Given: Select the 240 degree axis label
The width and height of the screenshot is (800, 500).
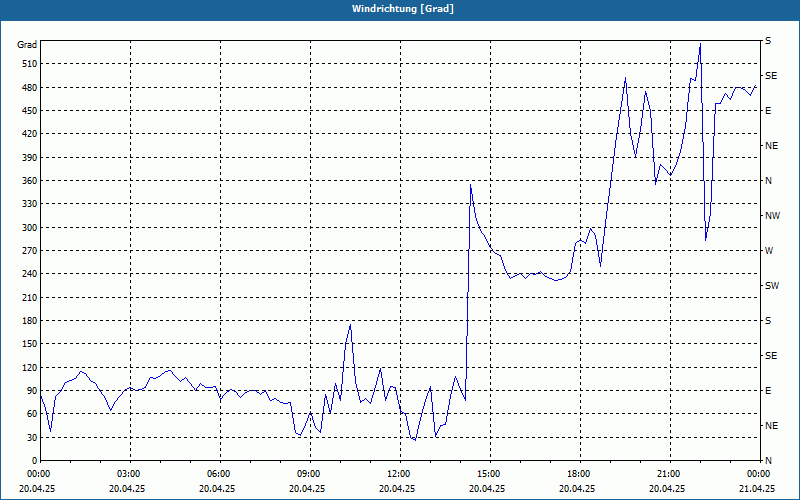Looking at the screenshot, I should tap(28, 274).
